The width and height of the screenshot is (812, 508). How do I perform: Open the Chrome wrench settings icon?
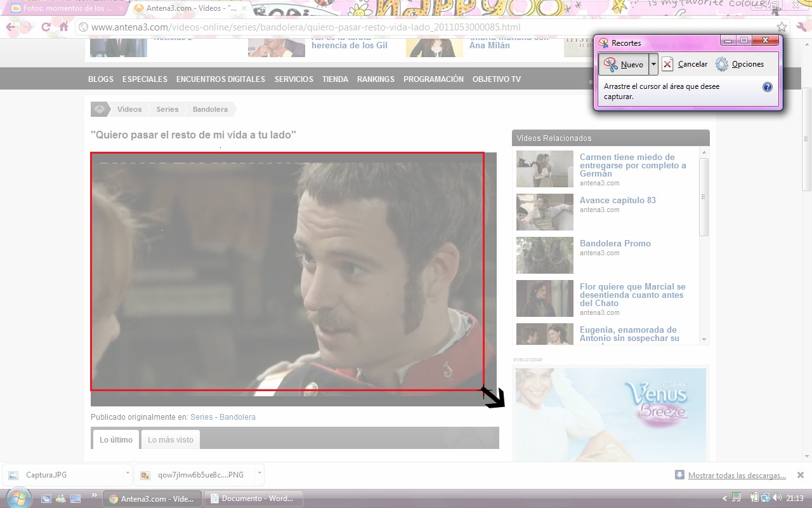[x=802, y=27]
